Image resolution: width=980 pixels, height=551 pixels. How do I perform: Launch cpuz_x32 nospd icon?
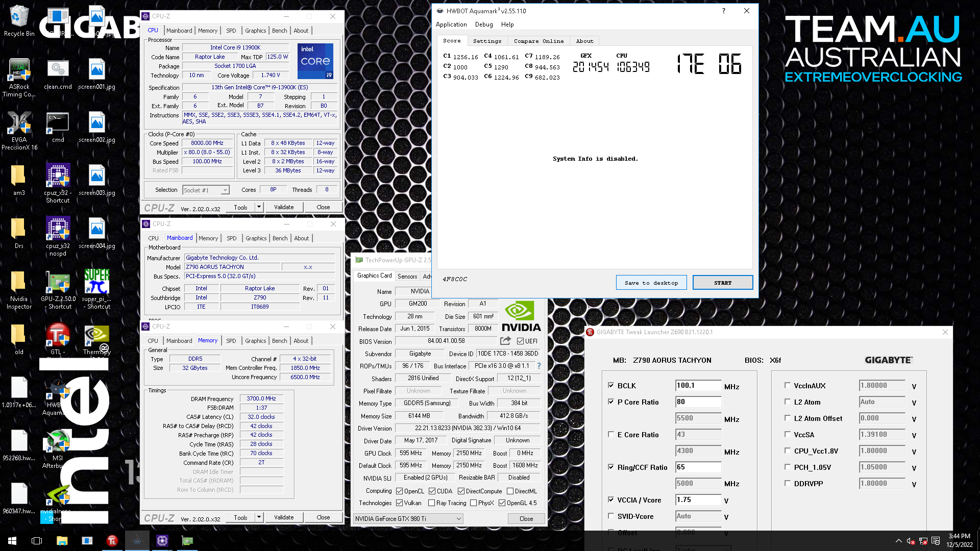click(58, 237)
